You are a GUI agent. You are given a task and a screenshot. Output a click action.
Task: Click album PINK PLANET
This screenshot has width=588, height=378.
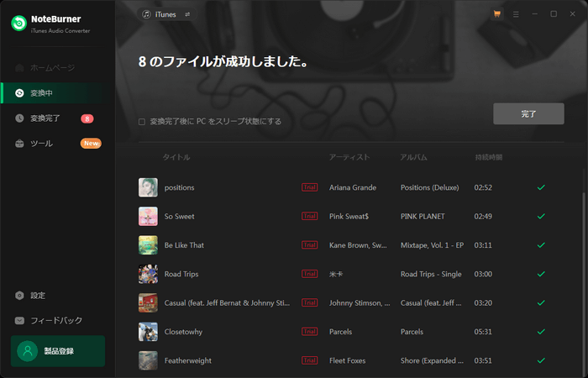coord(423,217)
